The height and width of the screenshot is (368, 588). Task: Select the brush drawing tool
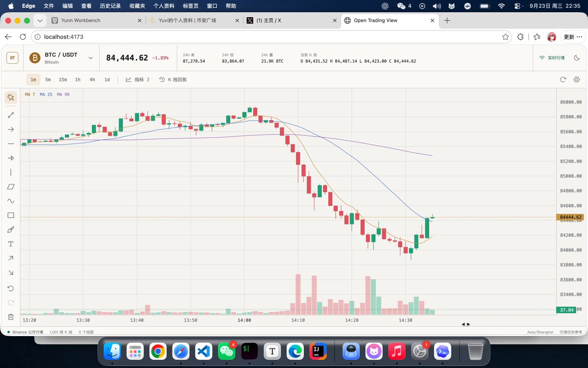[x=11, y=230]
